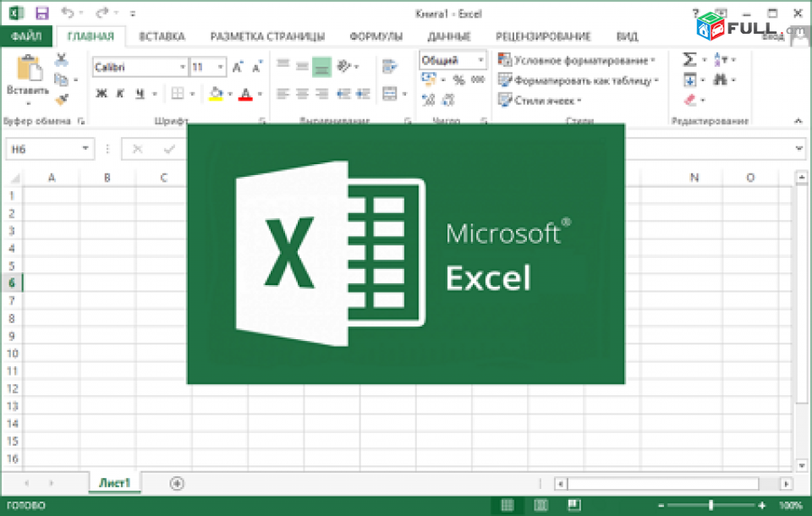The height and width of the screenshot is (516, 812).
Task: Click the AutoSum sigma icon
Action: tap(689, 59)
